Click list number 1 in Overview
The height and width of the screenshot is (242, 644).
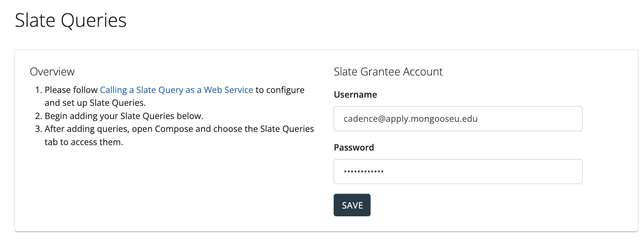tap(38, 90)
